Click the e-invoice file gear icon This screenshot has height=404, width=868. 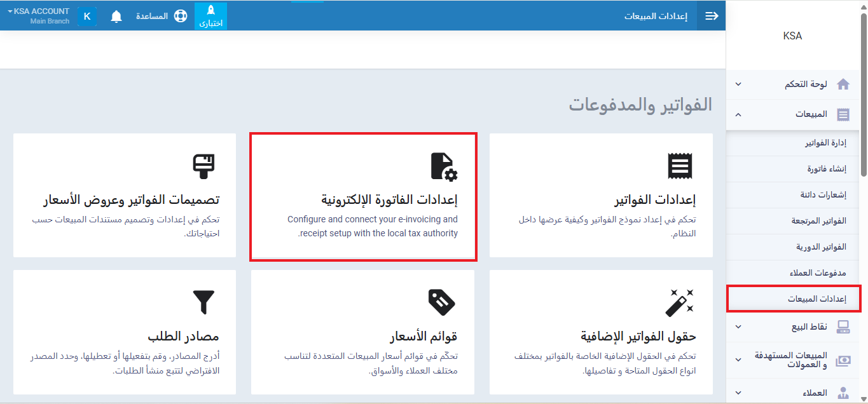click(444, 166)
